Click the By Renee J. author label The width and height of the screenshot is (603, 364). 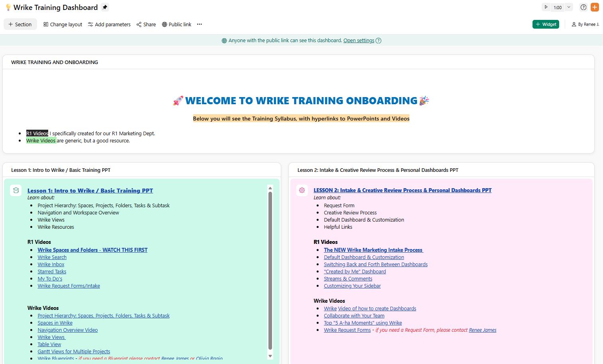(x=585, y=24)
